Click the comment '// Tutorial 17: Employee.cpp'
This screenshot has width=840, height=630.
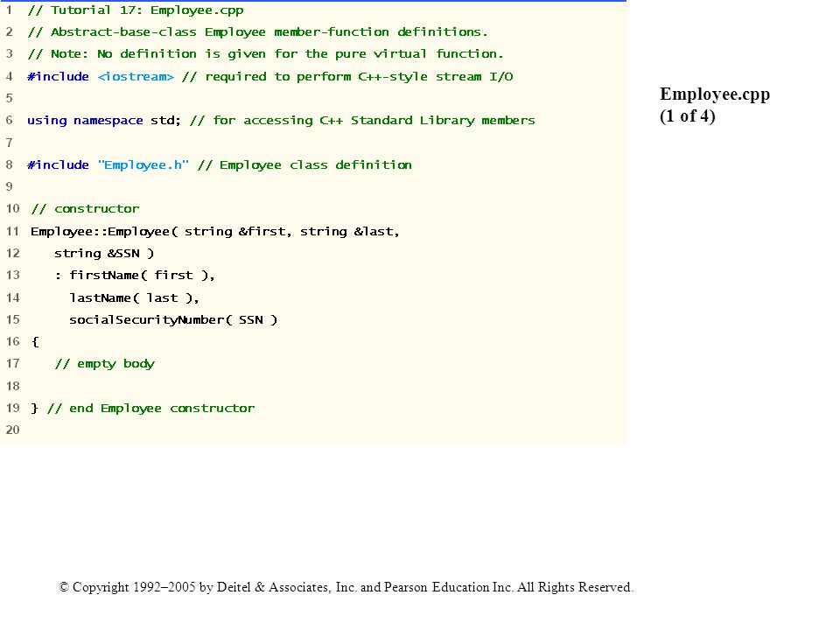point(136,10)
